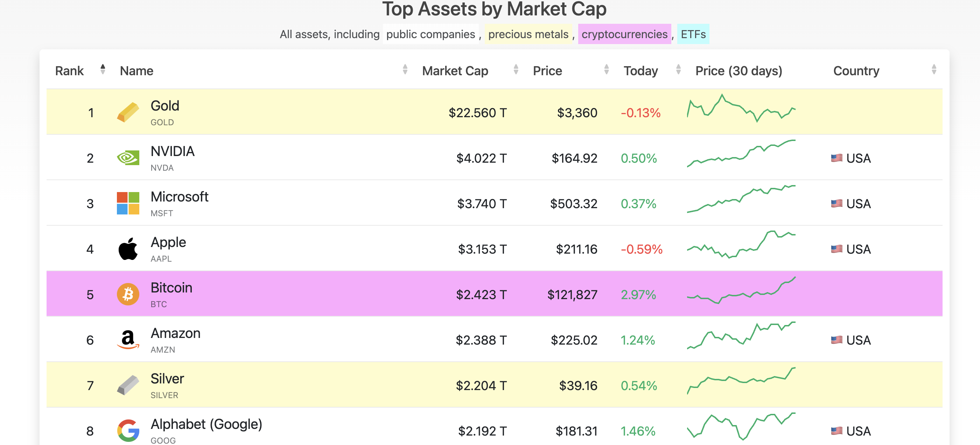980x445 pixels.
Task: Click the NVIDIA logo icon
Action: [128, 158]
